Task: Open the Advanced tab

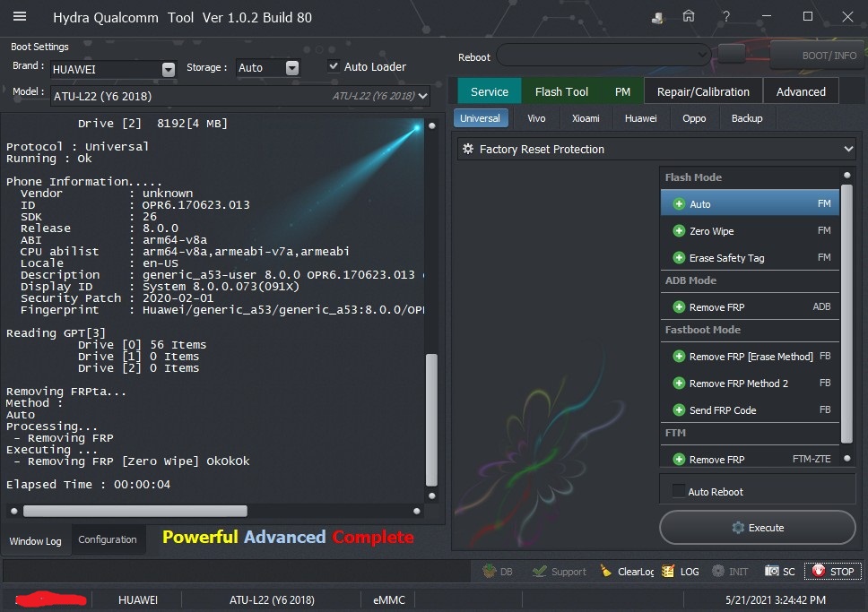Action: pos(801,91)
